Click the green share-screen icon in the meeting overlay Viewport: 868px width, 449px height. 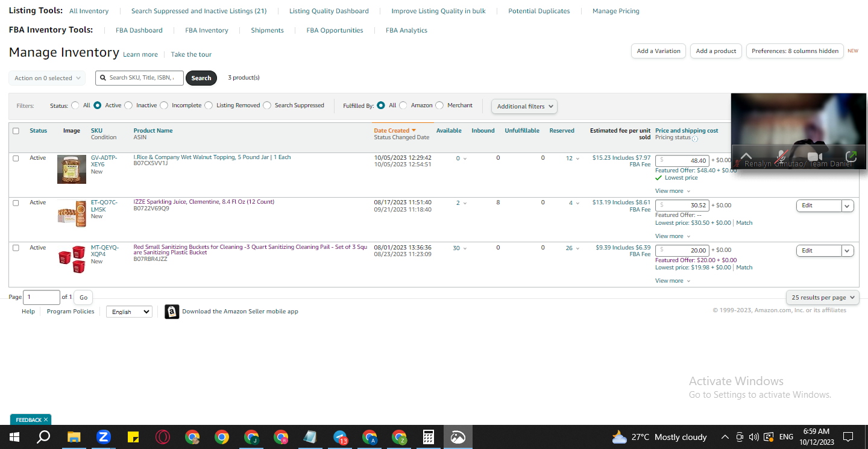click(851, 155)
